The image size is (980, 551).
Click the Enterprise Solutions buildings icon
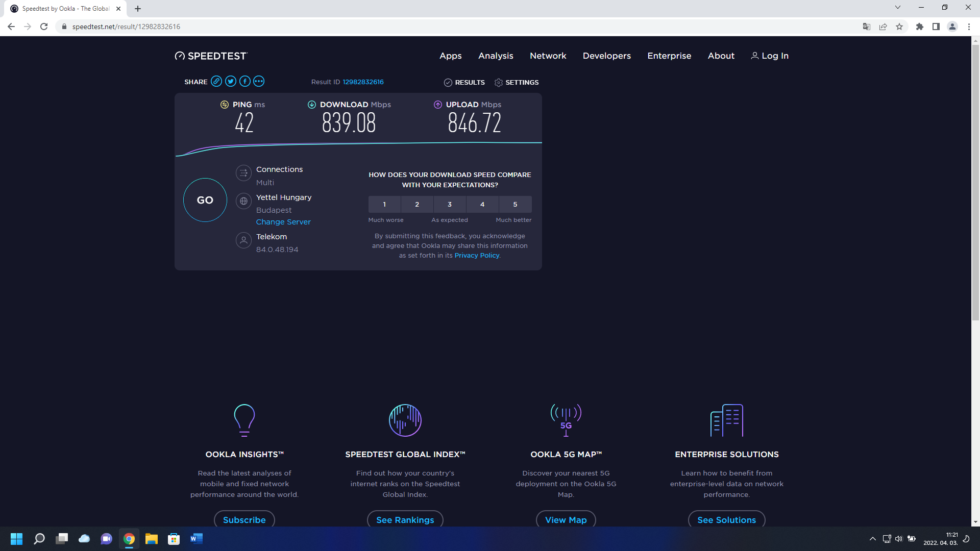coord(727,420)
